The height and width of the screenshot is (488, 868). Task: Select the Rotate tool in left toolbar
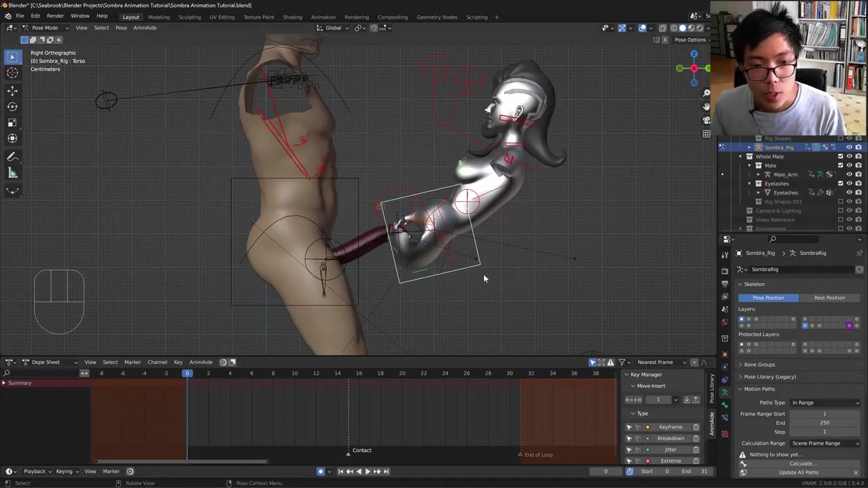click(12, 106)
